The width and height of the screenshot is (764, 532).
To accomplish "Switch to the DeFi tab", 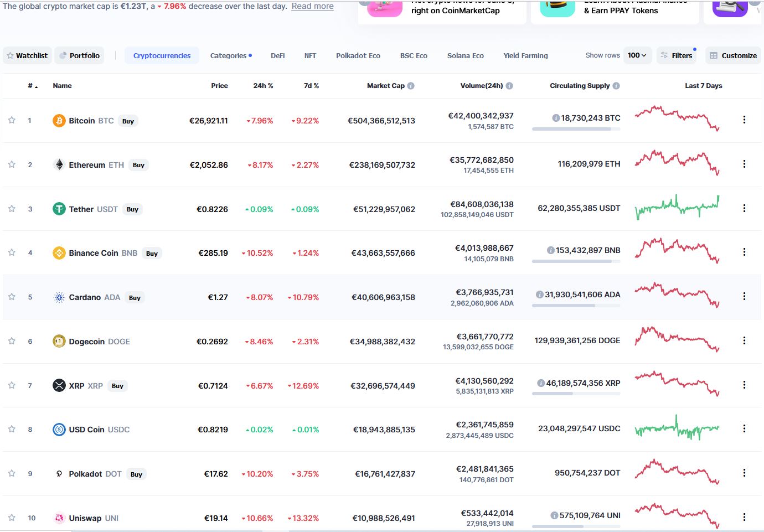I will (x=278, y=55).
